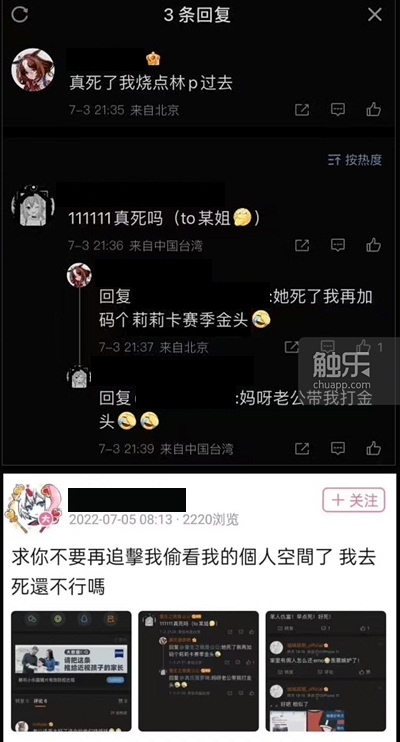The height and width of the screenshot is (742, 400).
Task: Share the 真死了我烧点林p过去 comment
Action: [302, 110]
